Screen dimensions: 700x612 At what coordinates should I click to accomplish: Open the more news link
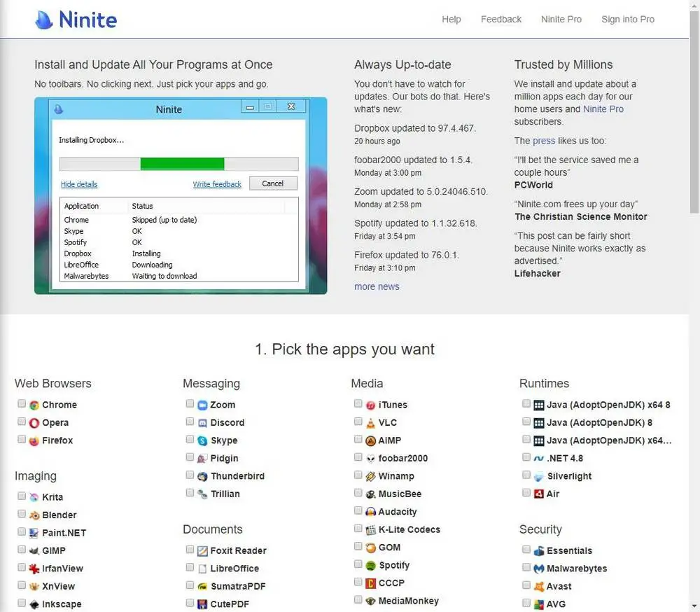point(377,287)
